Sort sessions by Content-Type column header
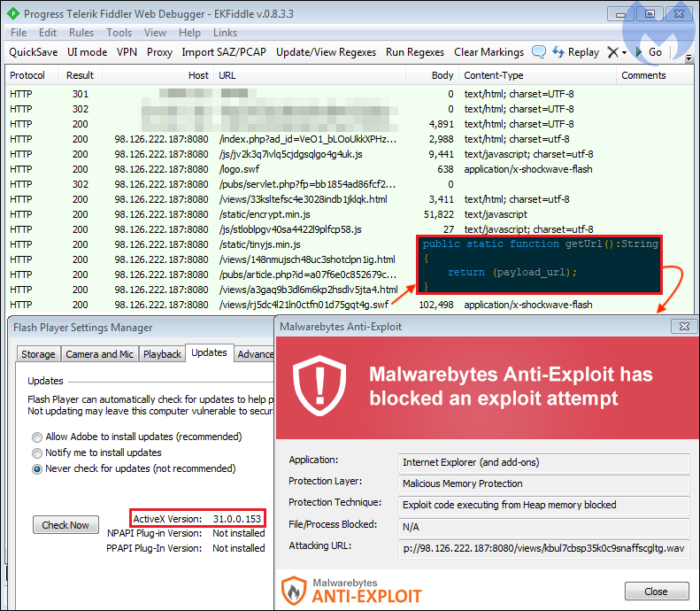Screen dimensions: 700x611 (537, 75)
